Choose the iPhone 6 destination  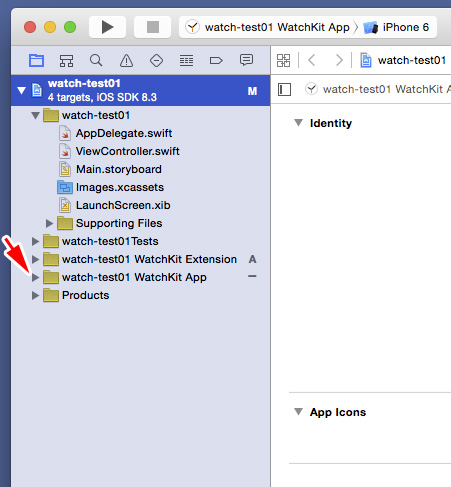pos(397,27)
